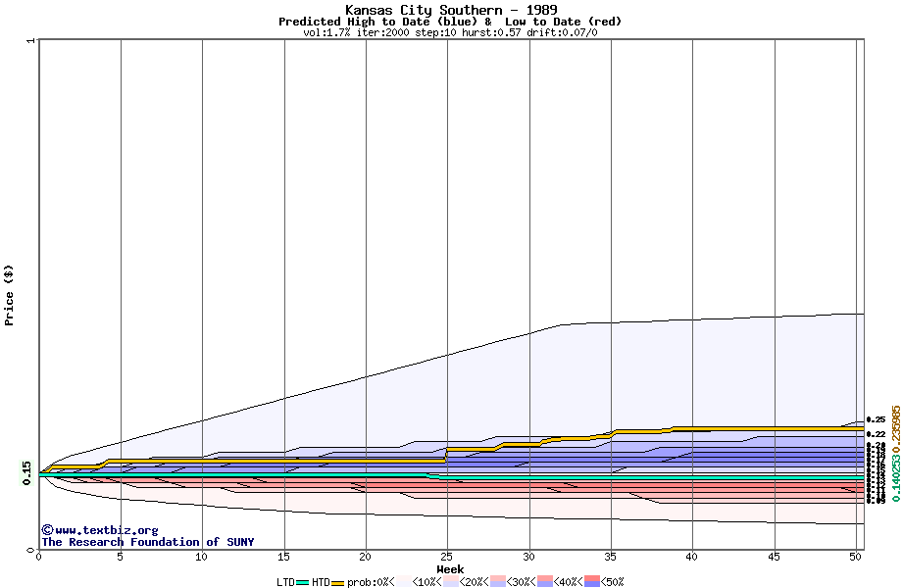Click the subtitle 'Predicted High to Date (blue) & Low to Date (red)'
Screen dimensions: 902x588
point(450,22)
